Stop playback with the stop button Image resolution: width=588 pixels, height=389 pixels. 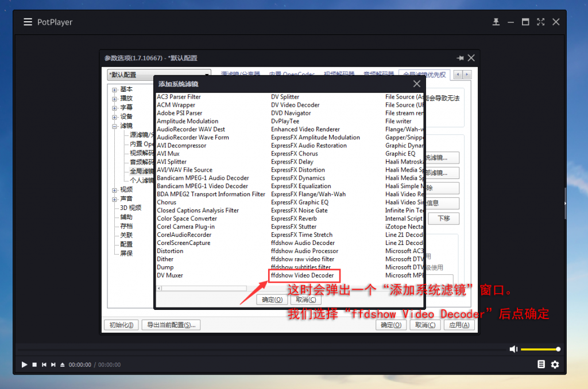(34, 365)
